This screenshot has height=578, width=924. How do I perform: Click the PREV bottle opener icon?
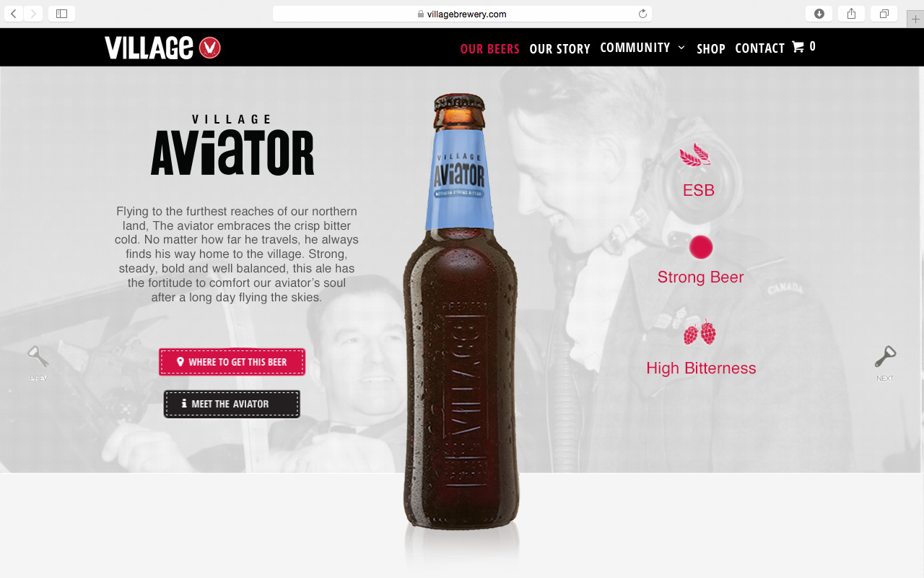tap(38, 357)
